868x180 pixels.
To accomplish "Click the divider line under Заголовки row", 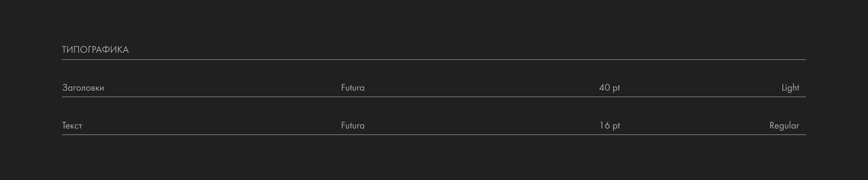I will coord(434,97).
